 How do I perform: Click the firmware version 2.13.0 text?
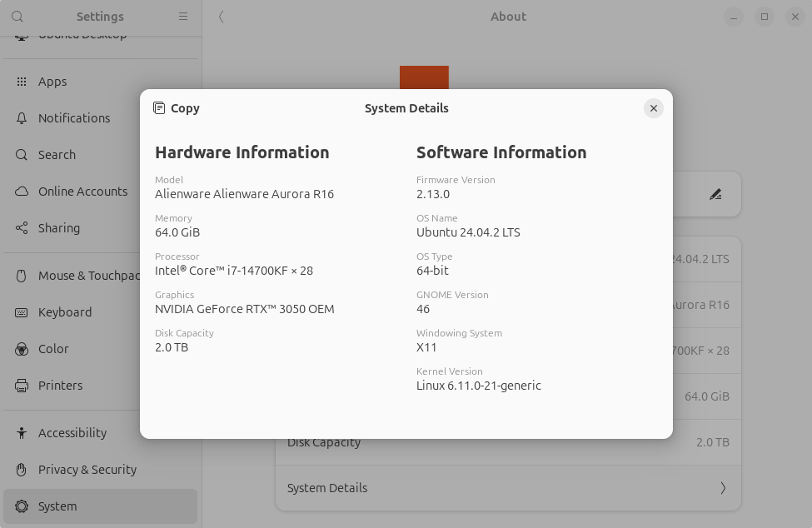[433, 194]
